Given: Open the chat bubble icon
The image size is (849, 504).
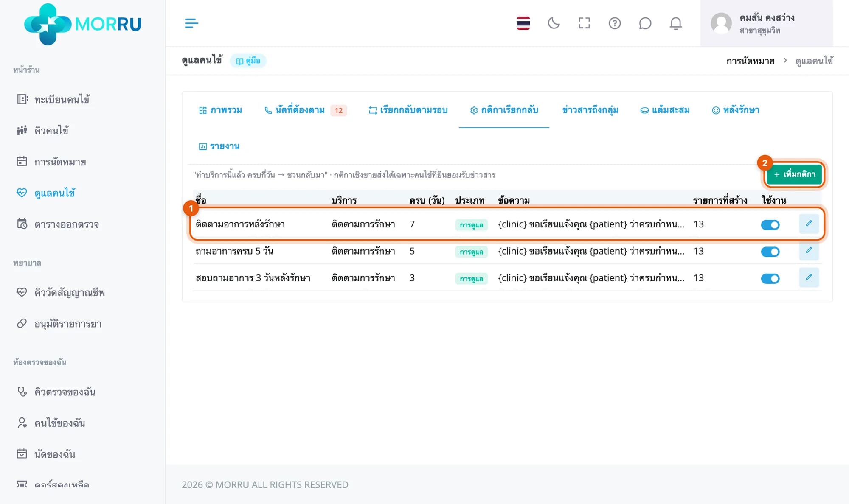Looking at the screenshot, I should (x=645, y=23).
